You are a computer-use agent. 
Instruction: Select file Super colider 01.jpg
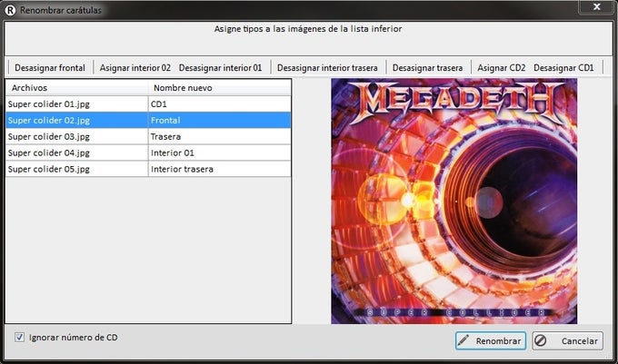[x=77, y=103]
